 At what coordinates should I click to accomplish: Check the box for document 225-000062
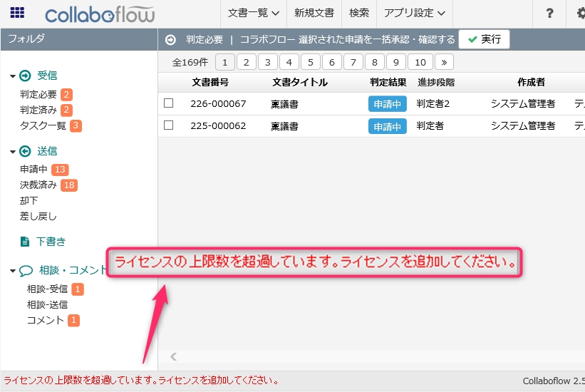pos(169,125)
